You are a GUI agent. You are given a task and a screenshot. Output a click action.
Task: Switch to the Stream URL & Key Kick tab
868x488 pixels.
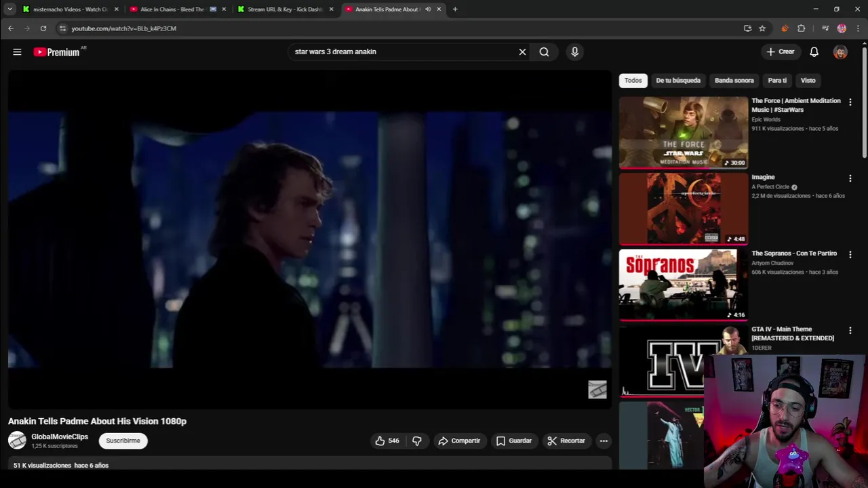pos(285,9)
